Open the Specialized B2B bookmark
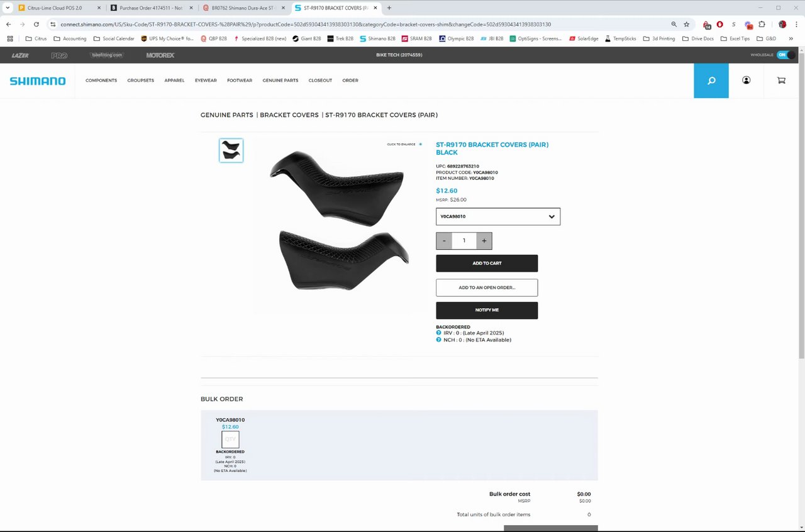This screenshot has height=532, width=805. pyautogui.click(x=260, y=38)
